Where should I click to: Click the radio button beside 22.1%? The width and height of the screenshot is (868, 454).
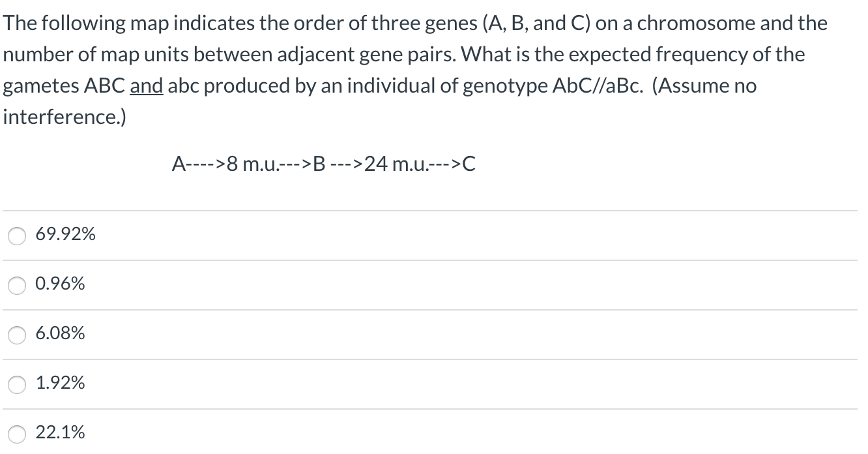tap(16, 432)
